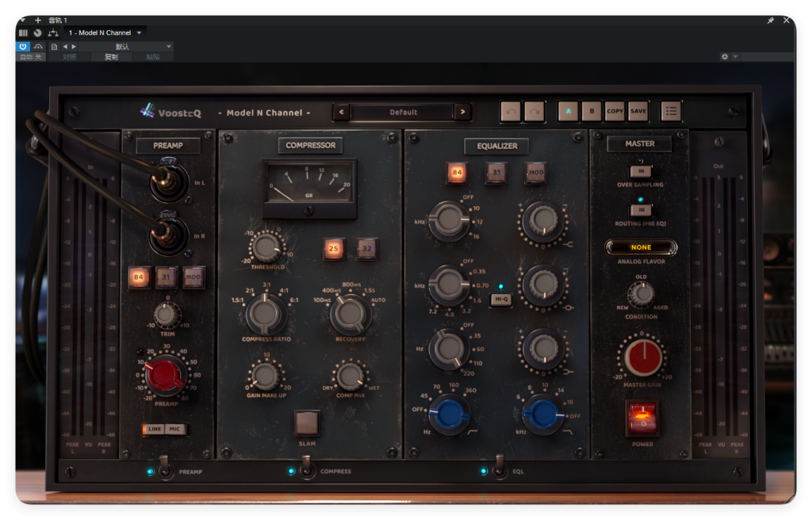Click the sidechain arc icon
Image resolution: width=812 pixels, height=520 pixels.
pos(38,47)
